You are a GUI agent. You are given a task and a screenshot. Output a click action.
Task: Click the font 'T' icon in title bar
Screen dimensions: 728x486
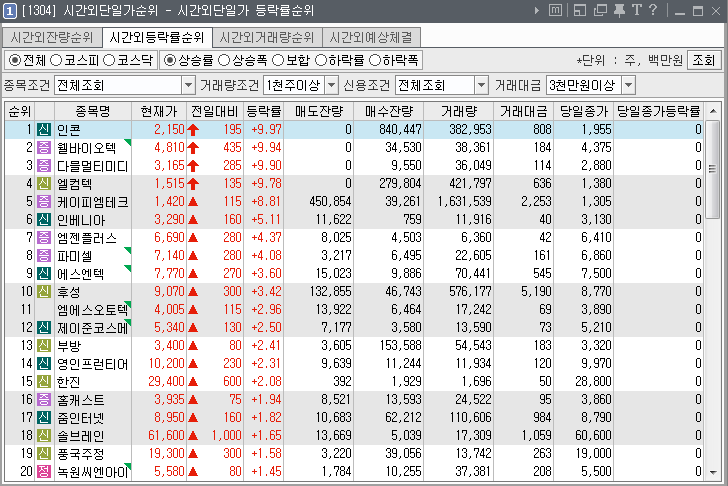point(637,10)
